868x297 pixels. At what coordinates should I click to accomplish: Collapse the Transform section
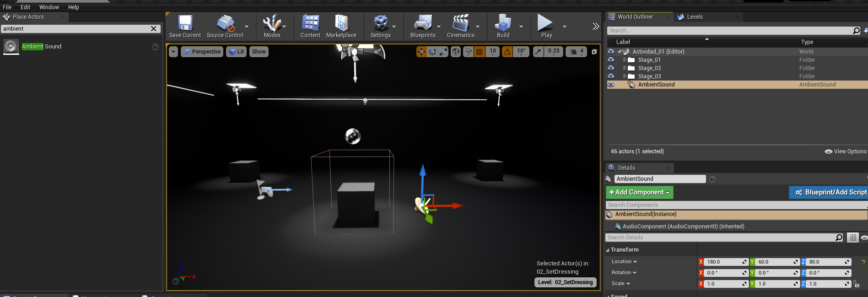pyautogui.click(x=608, y=250)
